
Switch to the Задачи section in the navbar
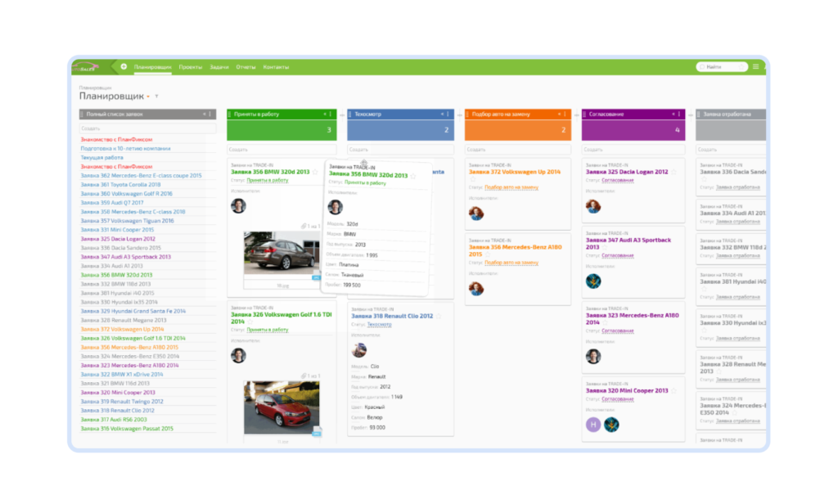[x=219, y=67]
